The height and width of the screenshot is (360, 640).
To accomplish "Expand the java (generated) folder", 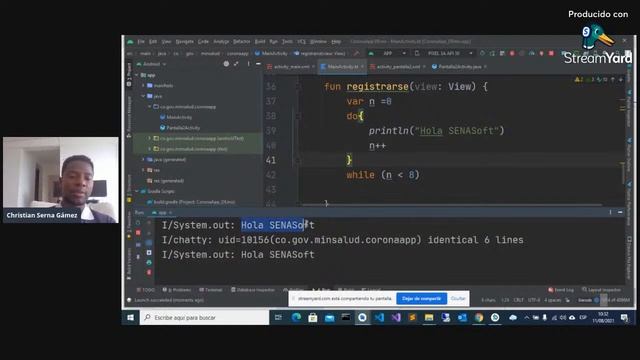I will coord(143,160).
